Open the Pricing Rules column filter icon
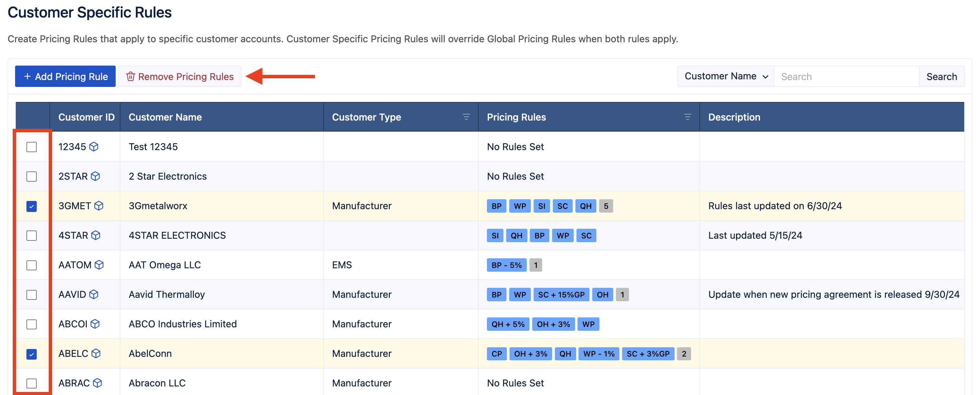This screenshot has width=980, height=395. pos(687,117)
